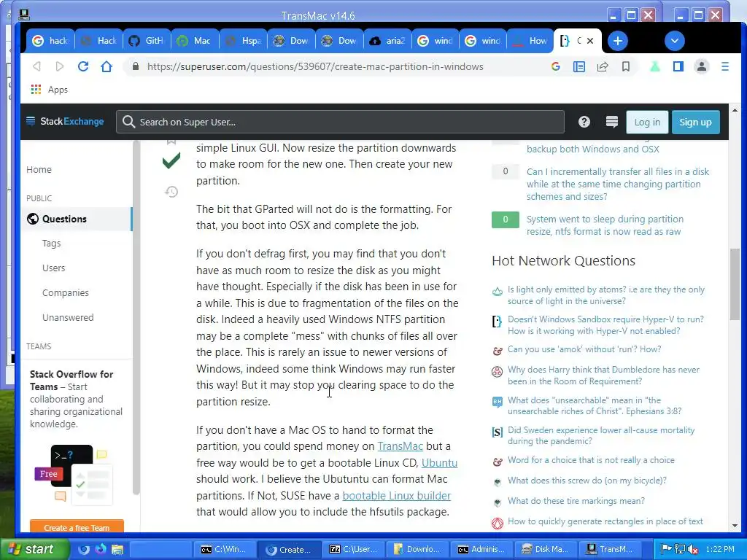Open the Stack Exchange inbox icon
747x560 pixels.
(612, 122)
